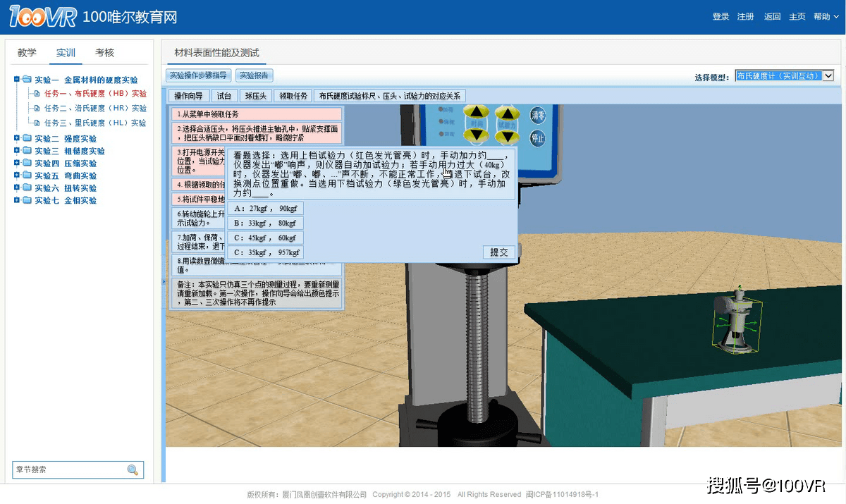Click the 提交 submit button
The width and height of the screenshot is (846, 504).
click(x=498, y=252)
